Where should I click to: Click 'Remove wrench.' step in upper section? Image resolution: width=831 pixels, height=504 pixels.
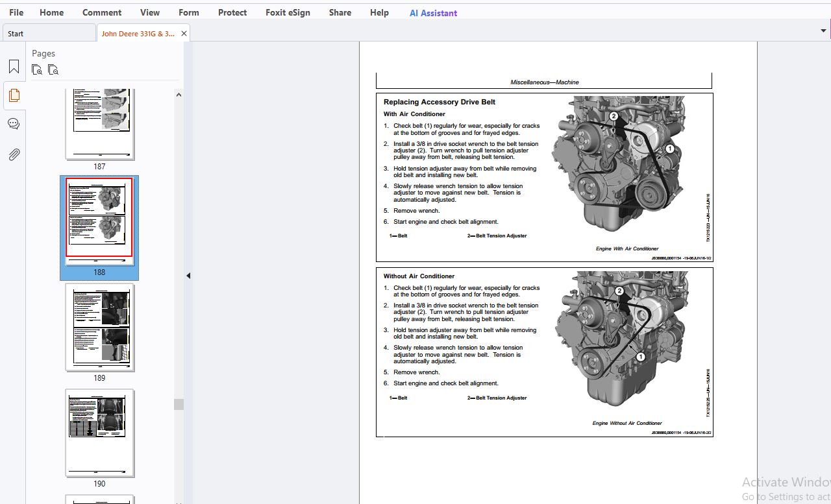[416, 211]
